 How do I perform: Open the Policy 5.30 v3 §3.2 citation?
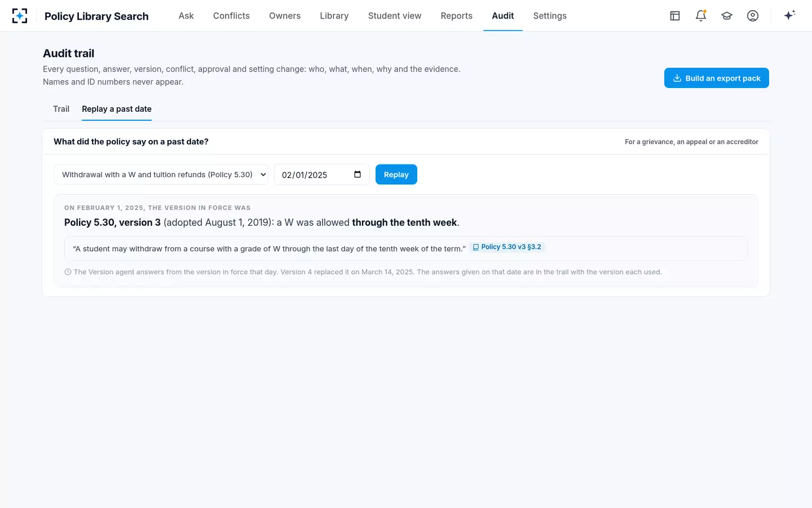pyautogui.click(x=507, y=247)
